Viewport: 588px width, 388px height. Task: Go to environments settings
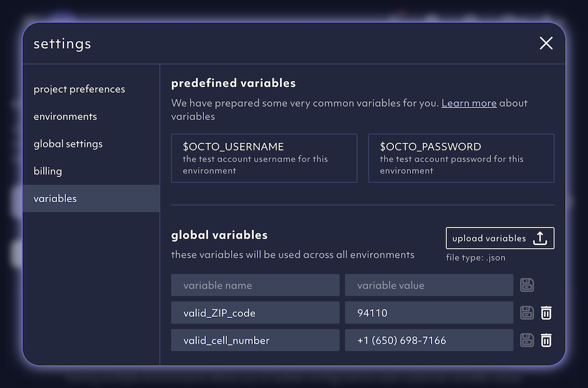pos(91,116)
